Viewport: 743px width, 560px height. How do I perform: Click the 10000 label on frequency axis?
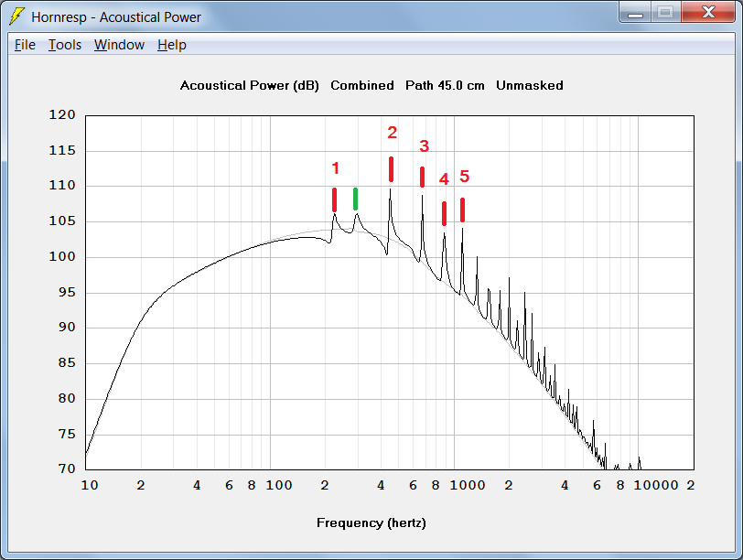tap(656, 485)
